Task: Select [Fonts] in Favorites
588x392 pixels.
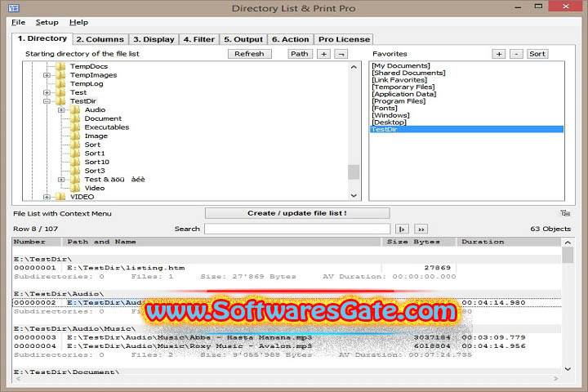Action: pos(385,108)
